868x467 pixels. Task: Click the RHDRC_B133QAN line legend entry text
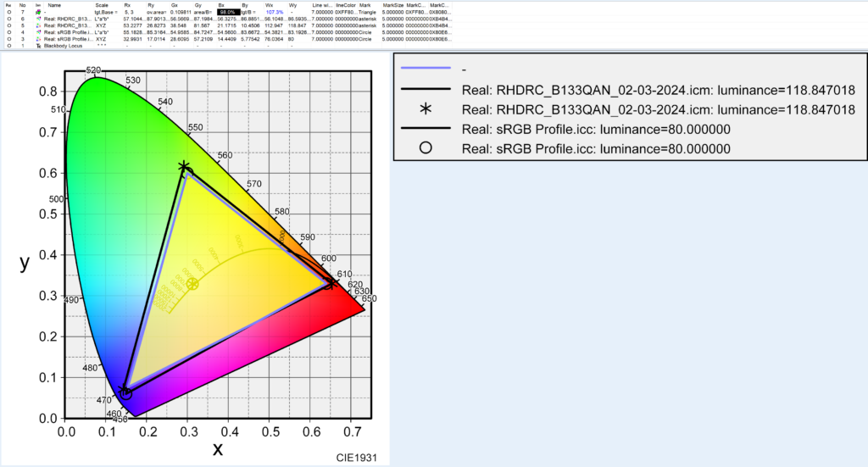658,90
